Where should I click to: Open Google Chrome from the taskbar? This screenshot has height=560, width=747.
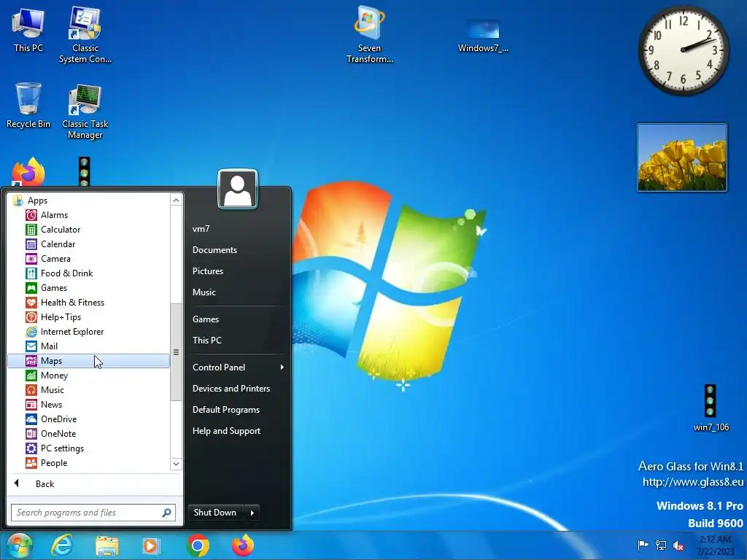pyautogui.click(x=198, y=545)
